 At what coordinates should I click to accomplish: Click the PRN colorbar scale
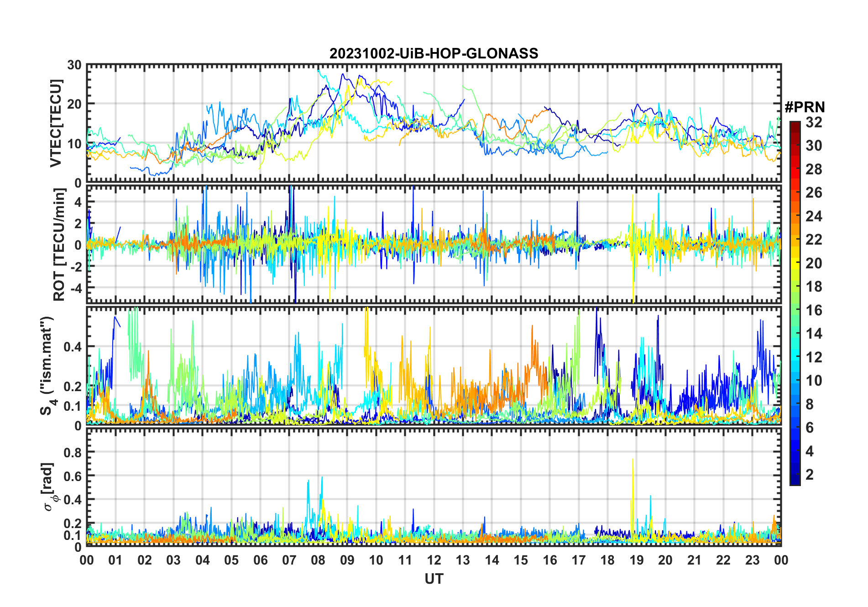pyautogui.click(x=795, y=303)
